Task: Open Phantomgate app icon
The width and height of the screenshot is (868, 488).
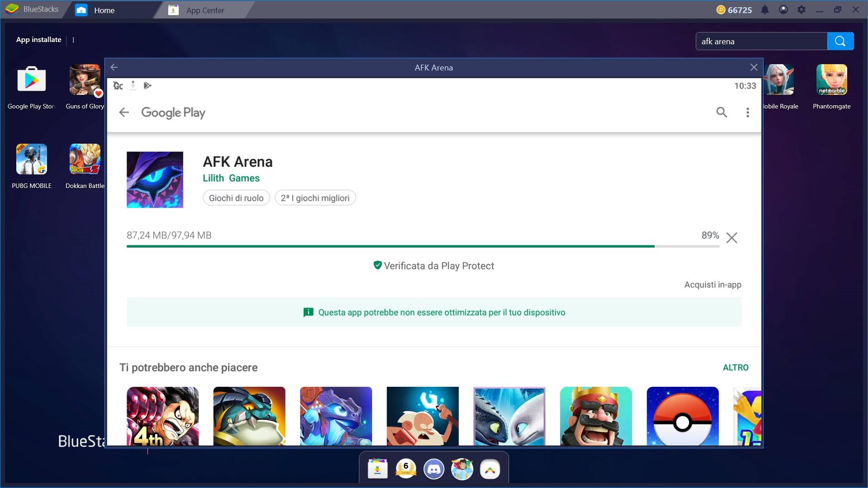Action: click(832, 80)
